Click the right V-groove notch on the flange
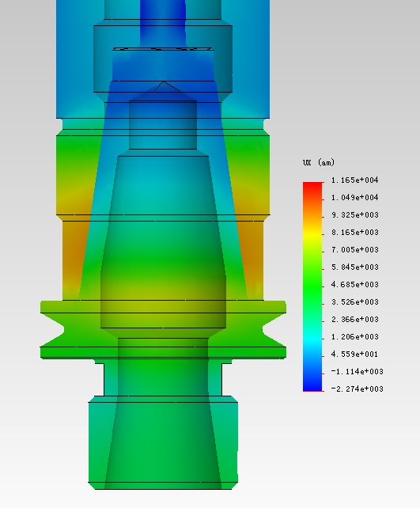Viewport: 420px width, 508px height. click(x=274, y=330)
